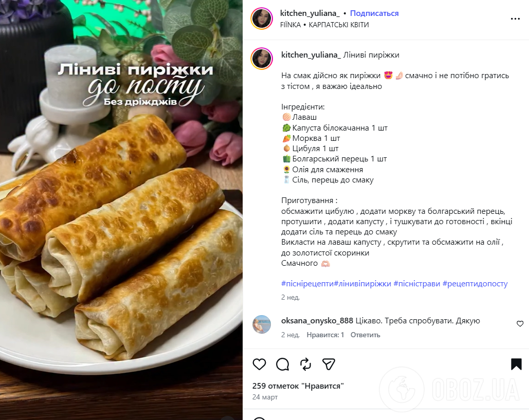Open the #рецептидопосту hashtag
This screenshot has width=529, height=420.
475,284
